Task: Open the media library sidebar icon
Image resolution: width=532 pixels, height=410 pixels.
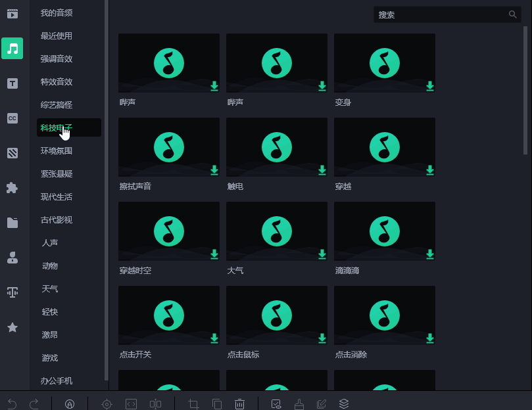Action: 12,14
